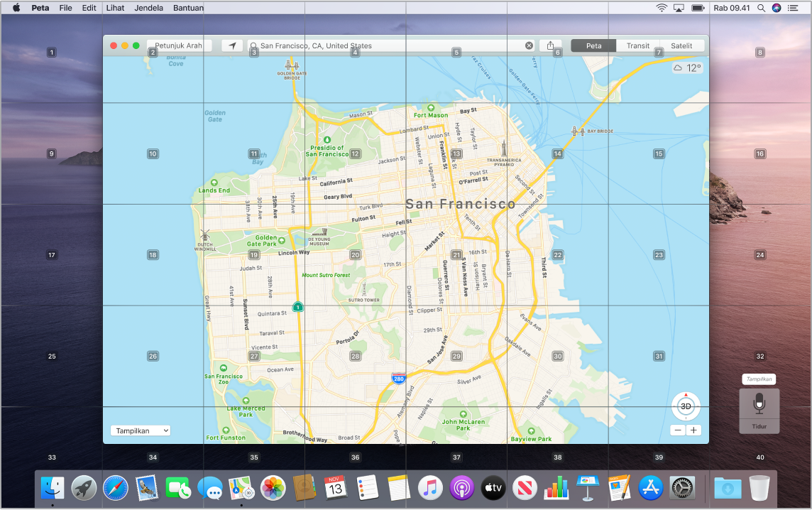The height and width of the screenshot is (510, 812).
Task: Clear the search field using the X button
Action: [528, 45]
